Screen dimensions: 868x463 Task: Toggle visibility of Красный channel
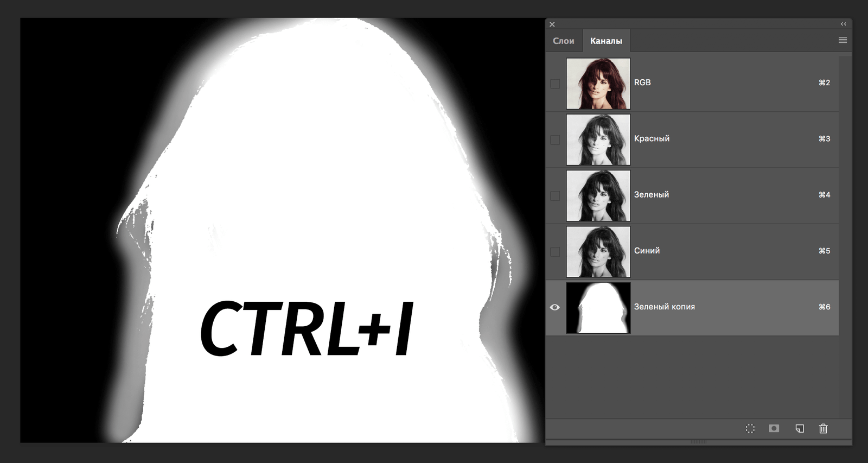click(x=555, y=140)
